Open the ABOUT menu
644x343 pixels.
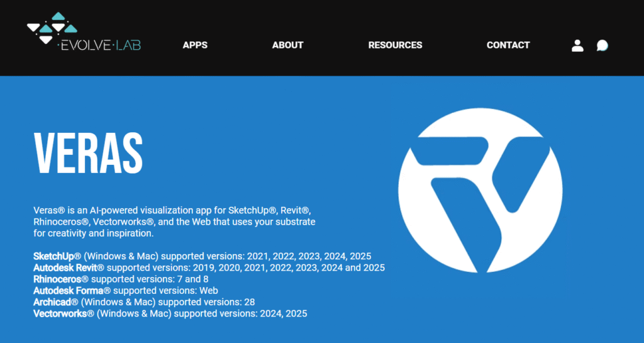[287, 45]
